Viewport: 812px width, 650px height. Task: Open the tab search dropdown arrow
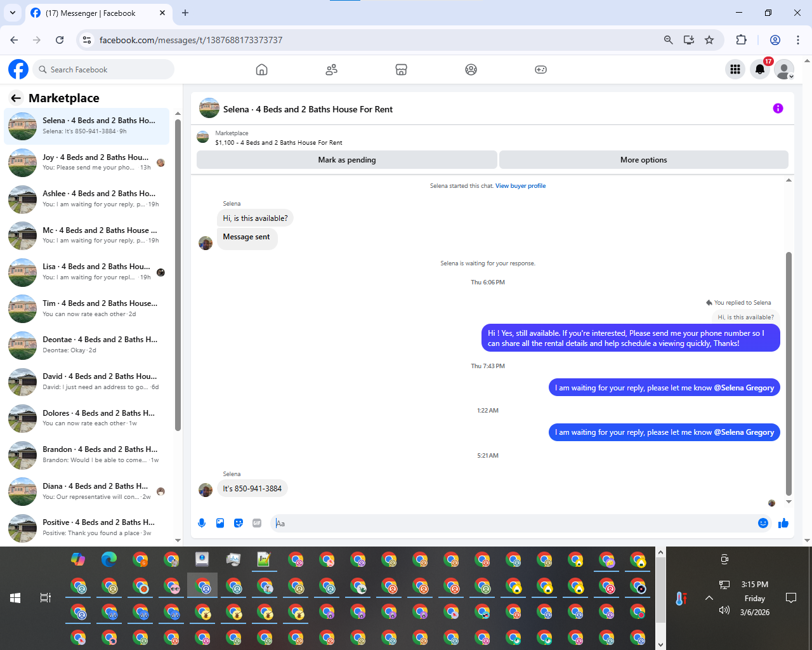12,13
